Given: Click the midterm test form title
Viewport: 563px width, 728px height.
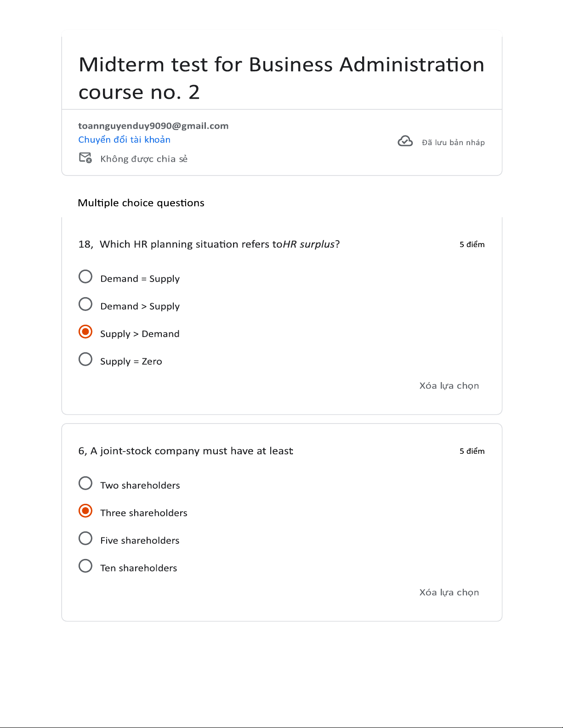Looking at the screenshot, I should pos(281,78).
